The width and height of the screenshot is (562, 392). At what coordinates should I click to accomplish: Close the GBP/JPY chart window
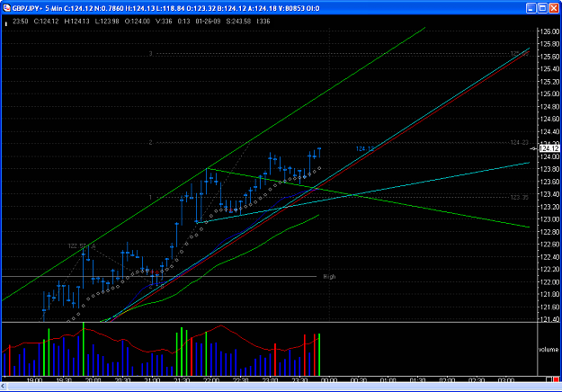coord(554,8)
